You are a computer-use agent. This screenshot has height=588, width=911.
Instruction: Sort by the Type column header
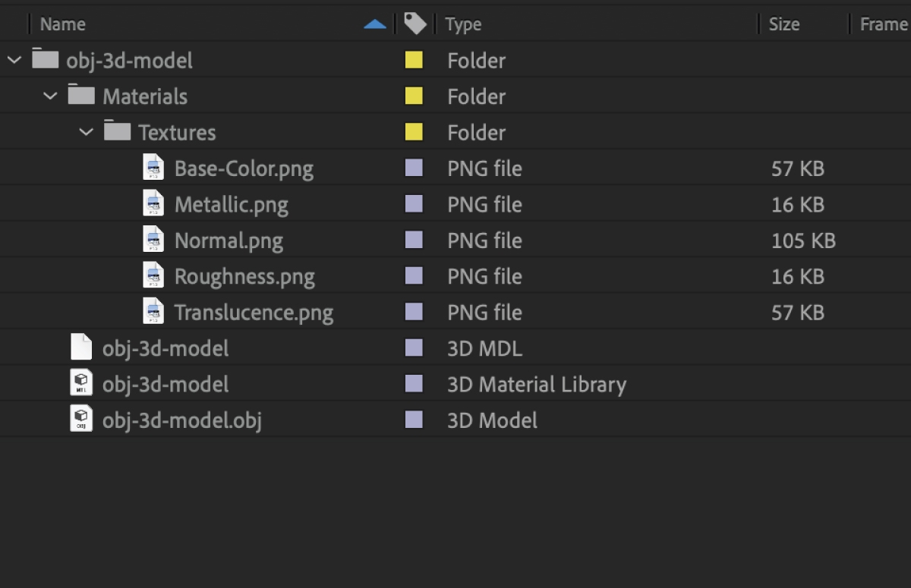click(x=463, y=24)
